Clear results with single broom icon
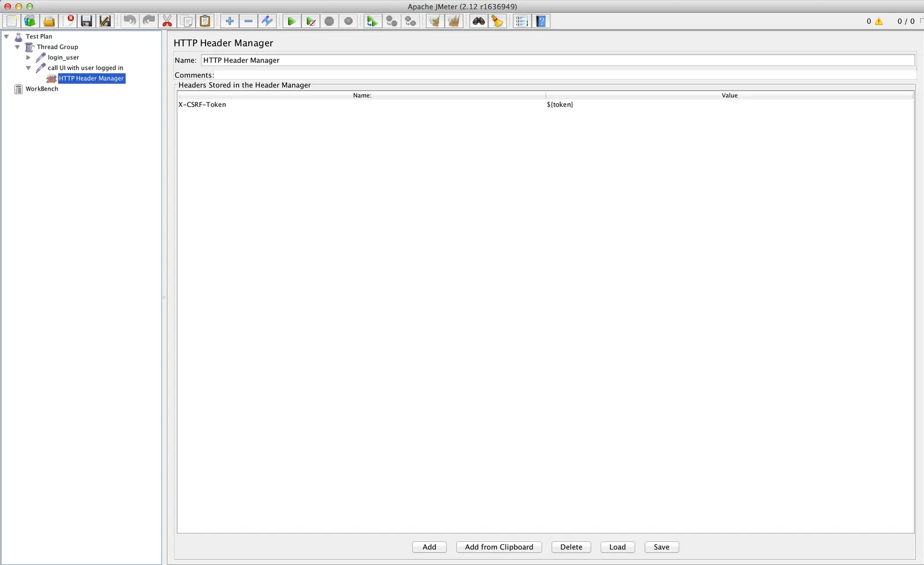The height and width of the screenshot is (565, 924). [435, 21]
